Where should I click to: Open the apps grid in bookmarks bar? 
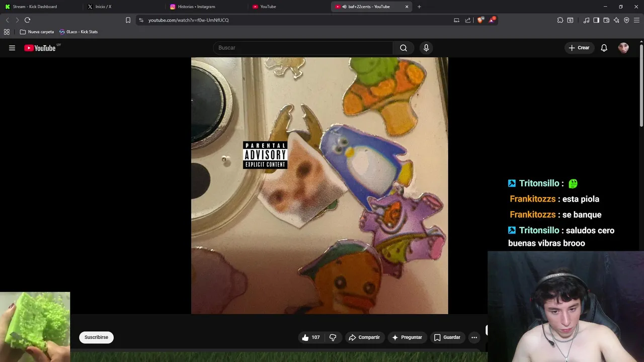pyautogui.click(x=7, y=32)
